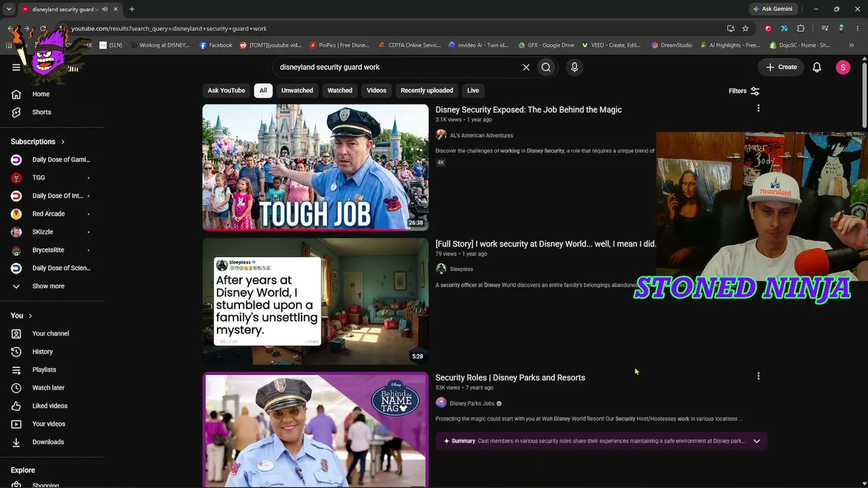Open Your channel in the sidebar

(52, 333)
